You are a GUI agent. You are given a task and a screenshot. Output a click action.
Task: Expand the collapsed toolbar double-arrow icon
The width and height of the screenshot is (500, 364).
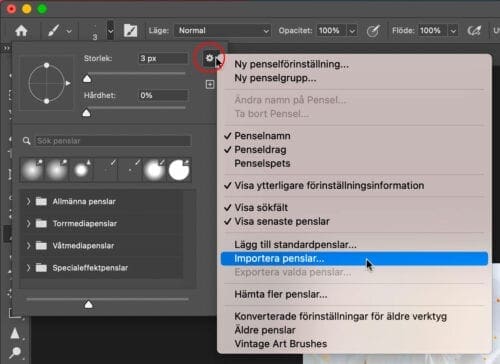(x=6, y=48)
